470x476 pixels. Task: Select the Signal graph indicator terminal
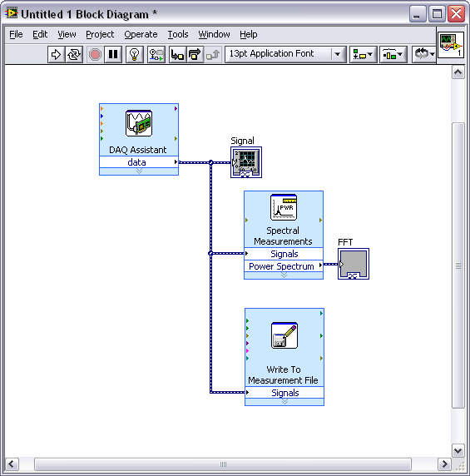tap(246, 162)
